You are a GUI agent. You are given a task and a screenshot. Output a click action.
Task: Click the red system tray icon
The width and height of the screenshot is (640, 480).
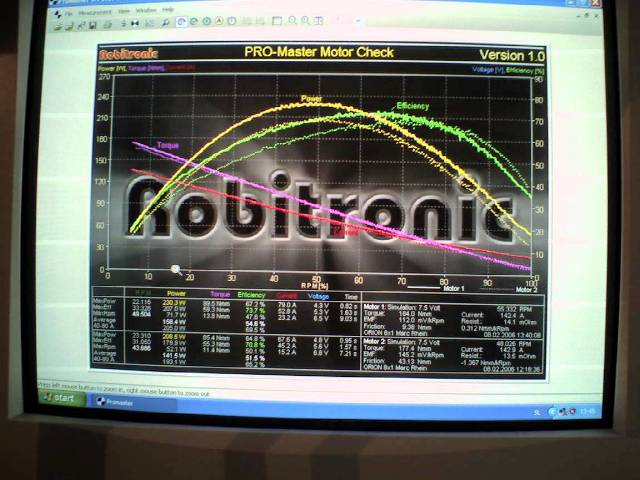[x=572, y=411]
